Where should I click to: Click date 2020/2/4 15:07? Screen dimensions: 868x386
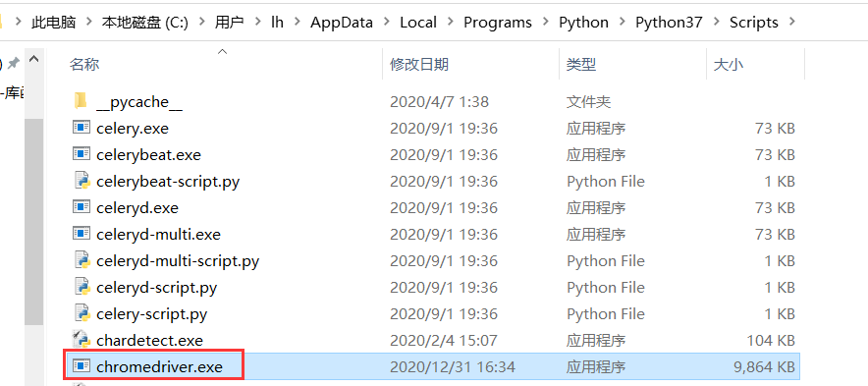444,340
